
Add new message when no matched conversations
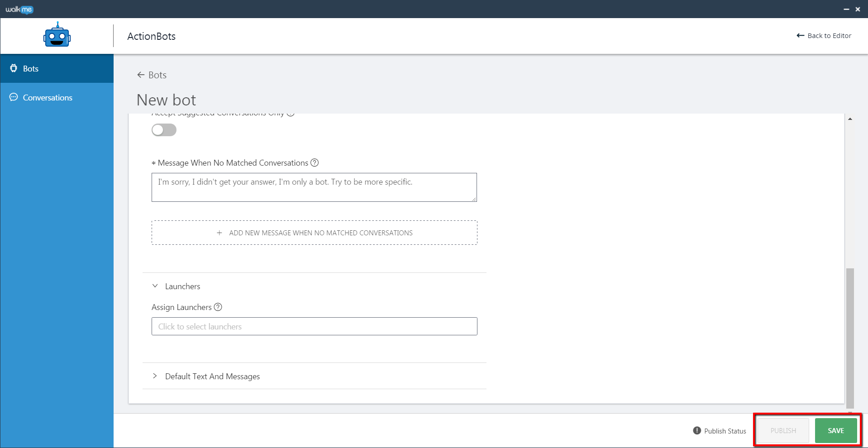coord(314,233)
